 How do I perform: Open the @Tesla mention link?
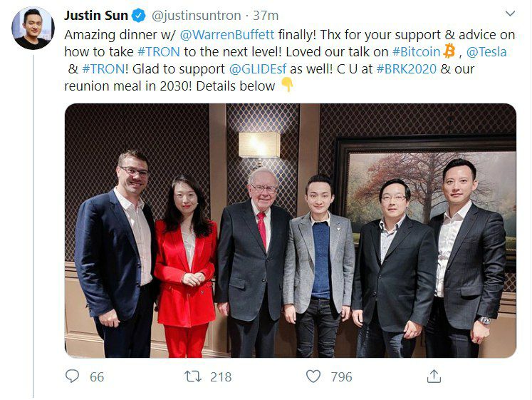click(486, 51)
